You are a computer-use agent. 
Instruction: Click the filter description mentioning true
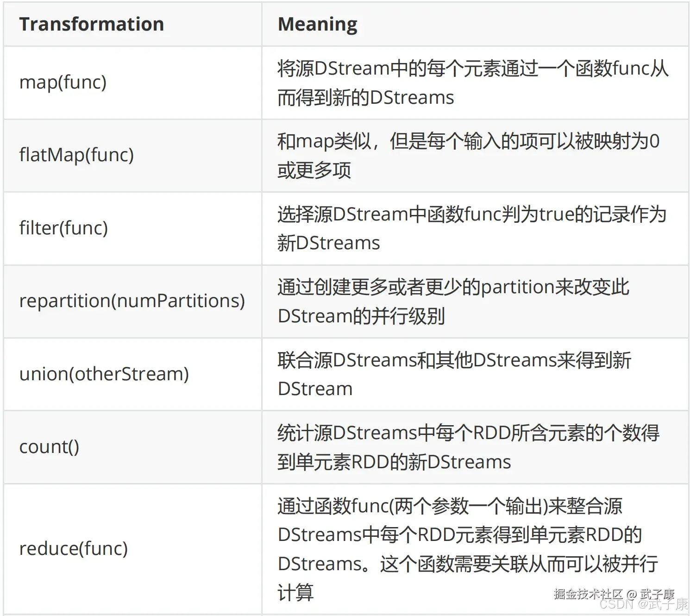click(472, 228)
